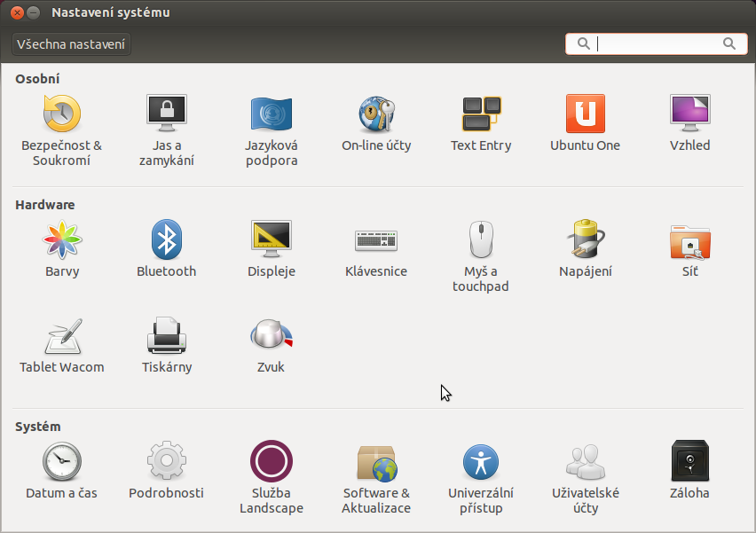Open Bezpečnost & Soukromí settings icon
Screen dimensions: 756x533
point(62,114)
